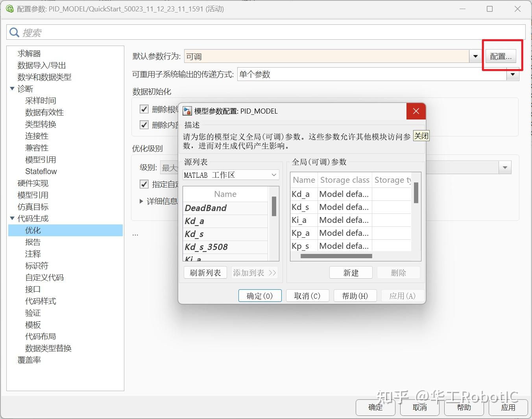The height and width of the screenshot is (419, 532).
Task: Open the 可重用子系统输出的传递方式 dropdown
Action: pos(513,74)
